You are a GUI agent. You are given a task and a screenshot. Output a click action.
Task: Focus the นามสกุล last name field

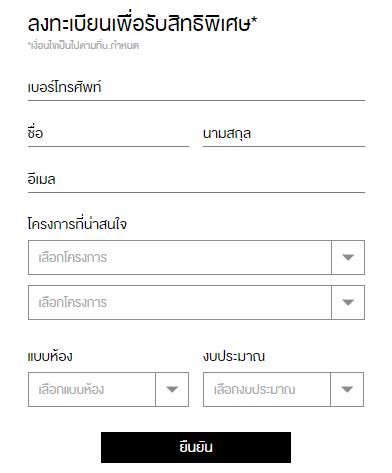(x=284, y=134)
